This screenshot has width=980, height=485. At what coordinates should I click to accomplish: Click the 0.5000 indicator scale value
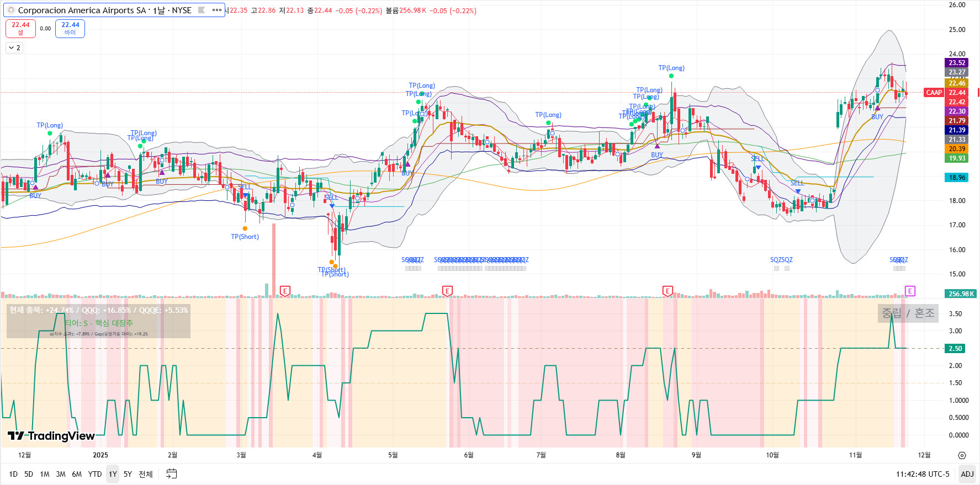[x=958, y=418]
